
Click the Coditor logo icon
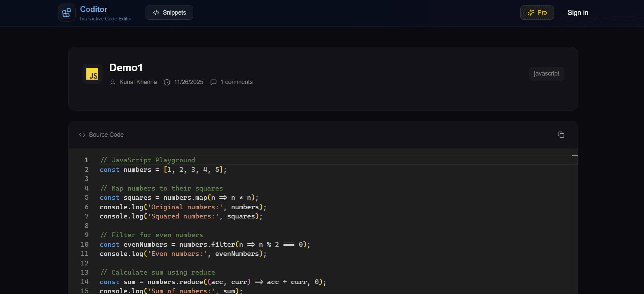(x=67, y=13)
